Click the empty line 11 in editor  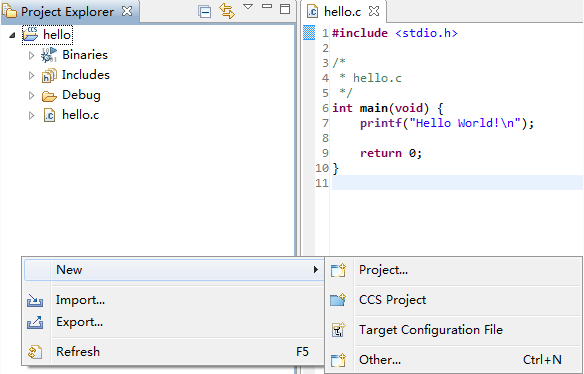pyautogui.click(x=457, y=183)
